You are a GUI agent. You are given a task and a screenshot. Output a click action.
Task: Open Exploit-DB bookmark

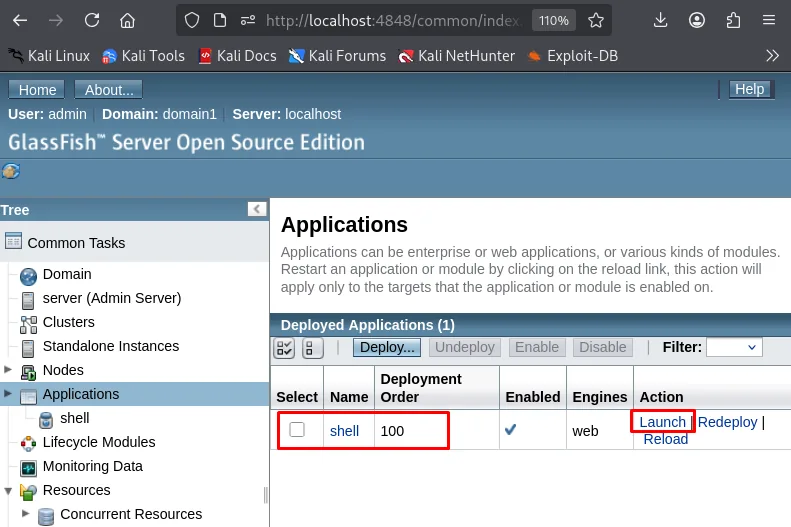tap(573, 55)
